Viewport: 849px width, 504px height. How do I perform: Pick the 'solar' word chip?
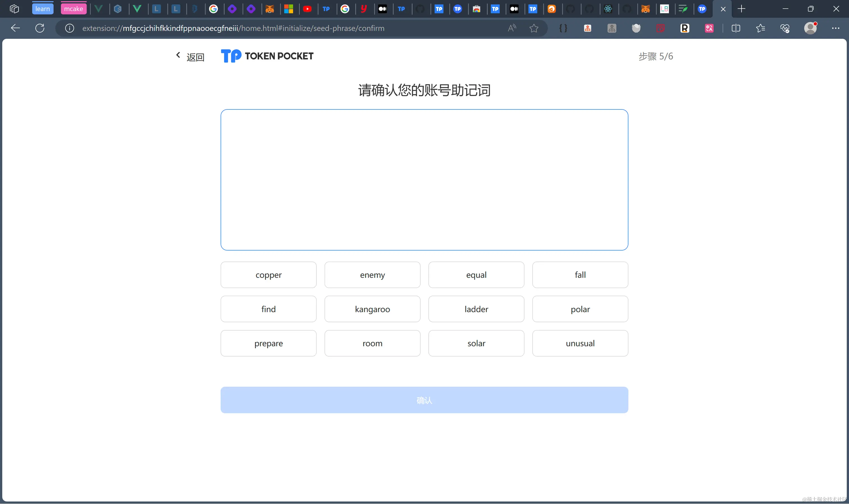[476, 343]
